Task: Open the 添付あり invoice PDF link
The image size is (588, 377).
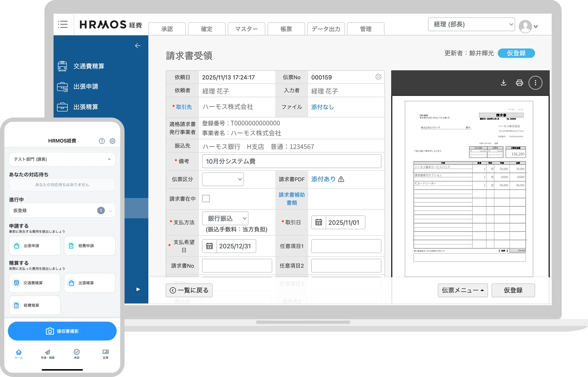Action: [323, 179]
